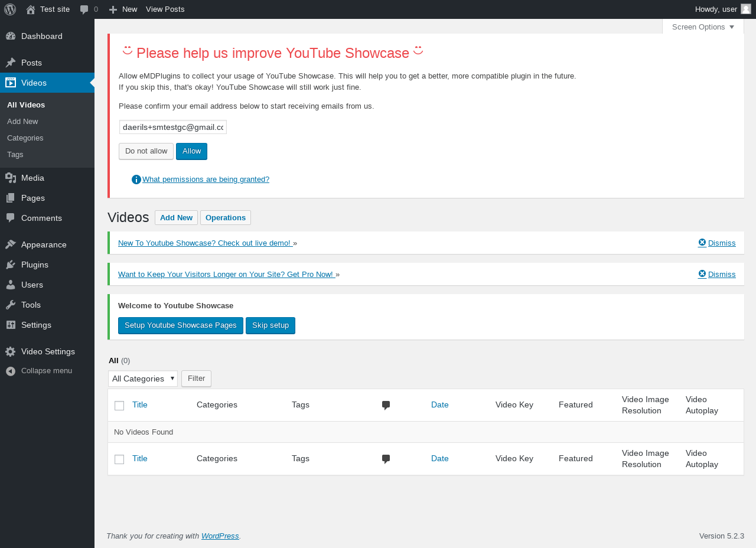Viewport: 756px width, 548px height.
Task: Click the permissions info icon
Action: 136,180
